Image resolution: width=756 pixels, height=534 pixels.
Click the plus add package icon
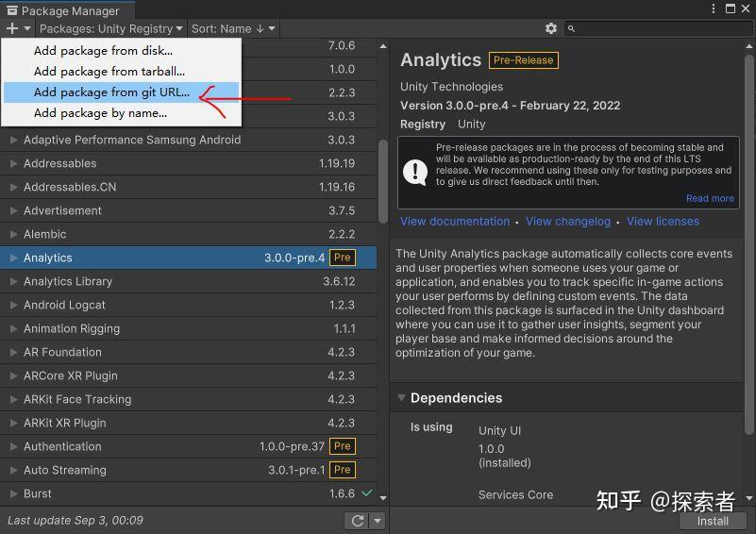pyautogui.click(x=12, y=29)
